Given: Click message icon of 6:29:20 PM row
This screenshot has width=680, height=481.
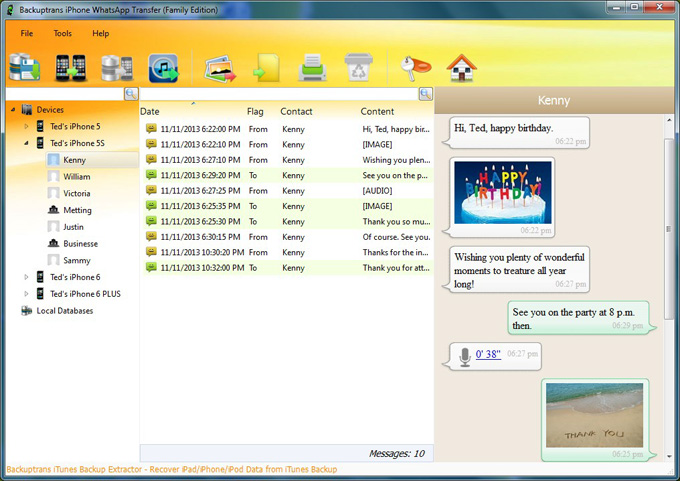Looking at the screenshot, I should [151, 175].
